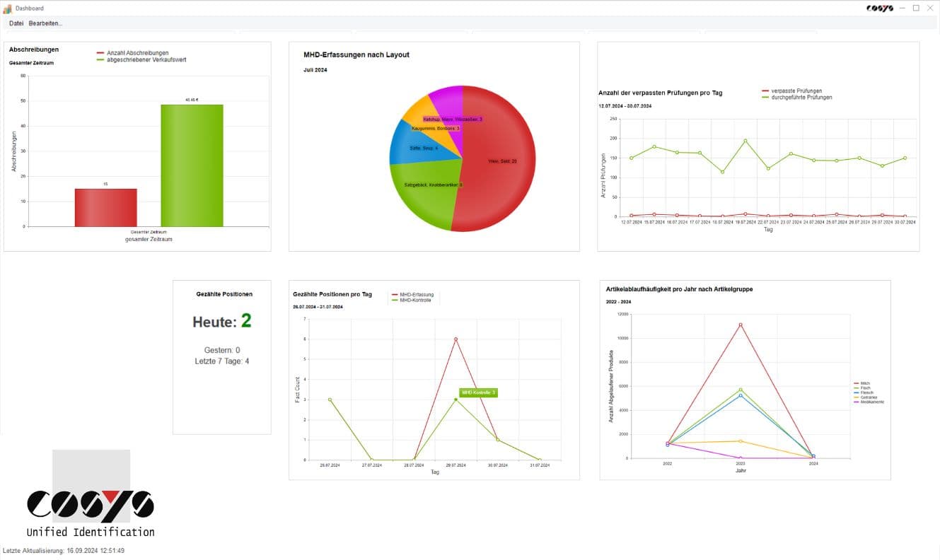
Task: Open the Bearbeiten... menu
Action: pos(45,23)
